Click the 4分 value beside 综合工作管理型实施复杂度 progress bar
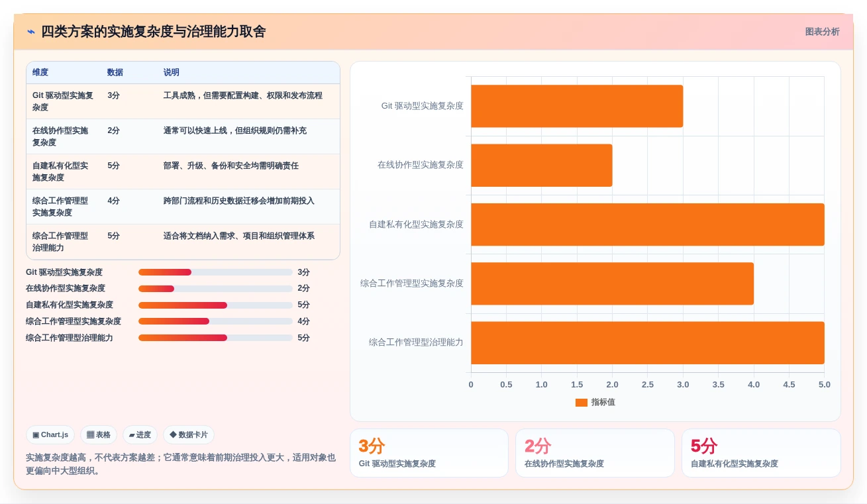Screen dimensions: 867x504 pos(303,321)
